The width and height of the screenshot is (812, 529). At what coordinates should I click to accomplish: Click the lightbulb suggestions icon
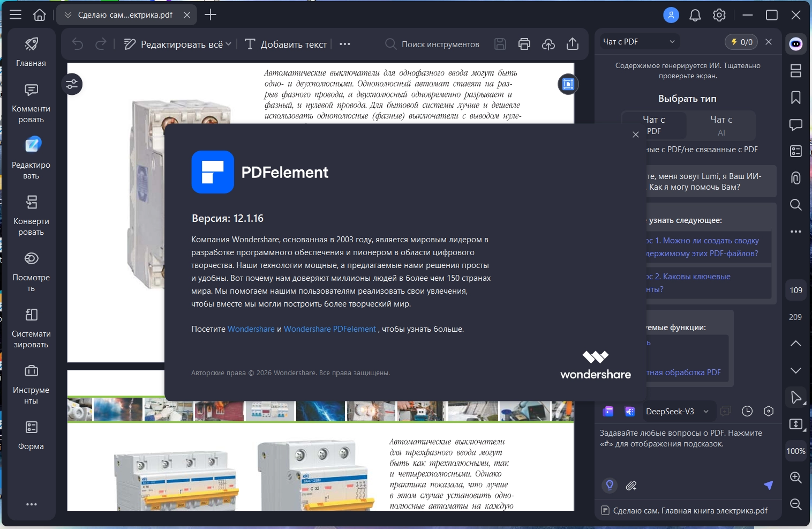tap(610, 486)
